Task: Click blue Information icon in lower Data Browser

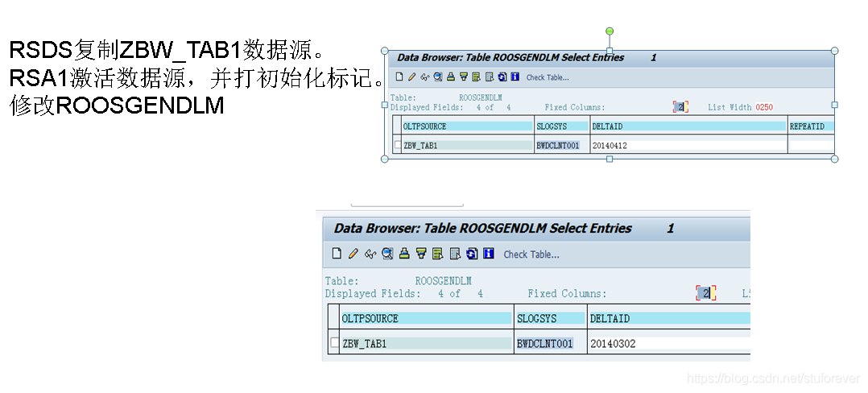Action: click(488, 254)
